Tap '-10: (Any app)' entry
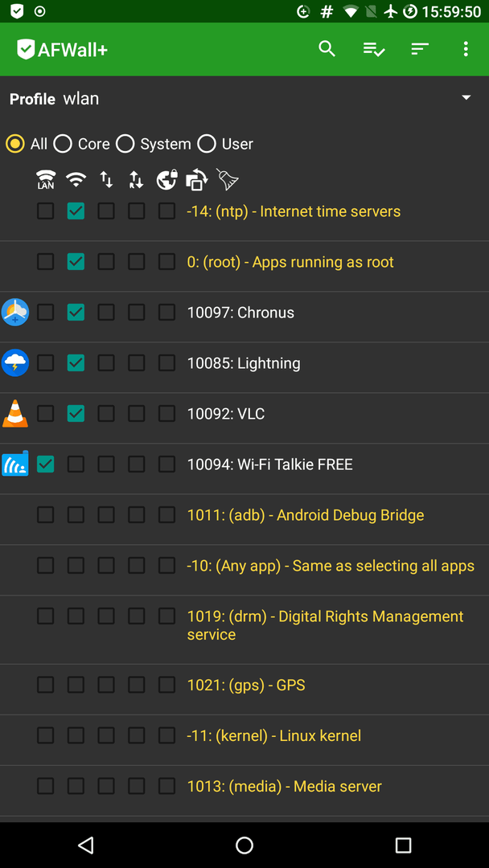 331,566
